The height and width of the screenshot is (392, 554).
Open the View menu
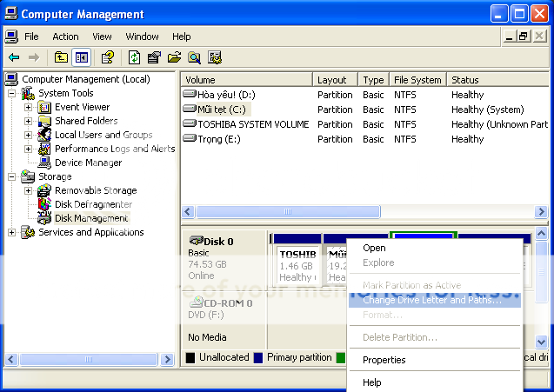pyautogui.click(x=102, y=37)
